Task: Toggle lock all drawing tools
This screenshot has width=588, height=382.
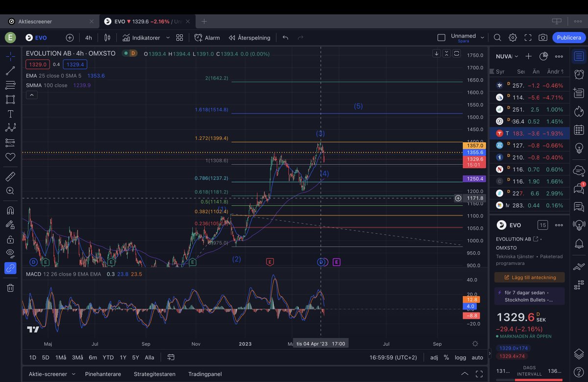Action: coord(10,239)
